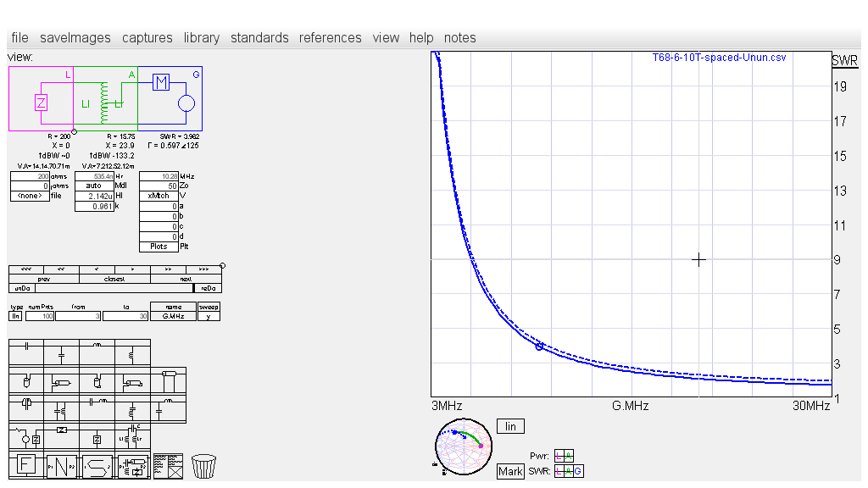This screenshot has height=488, width=868.
Task: Open the load file <none> selector
Action: 30,196
